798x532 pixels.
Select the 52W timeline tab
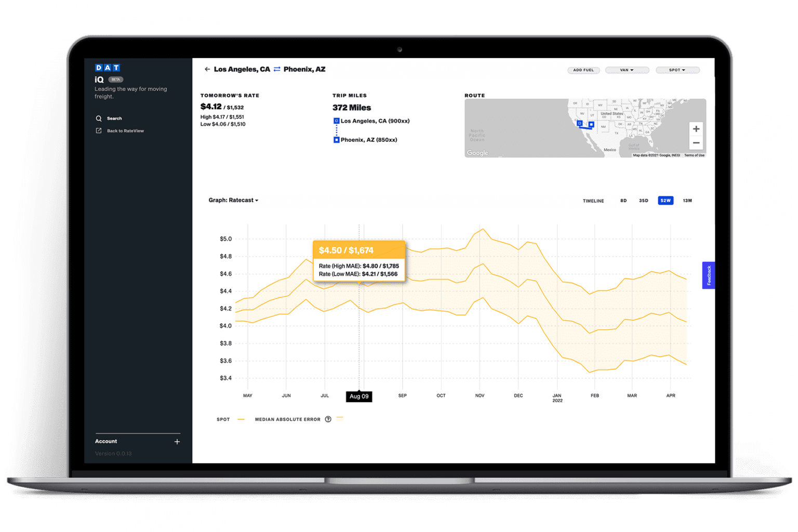[665, 200]
